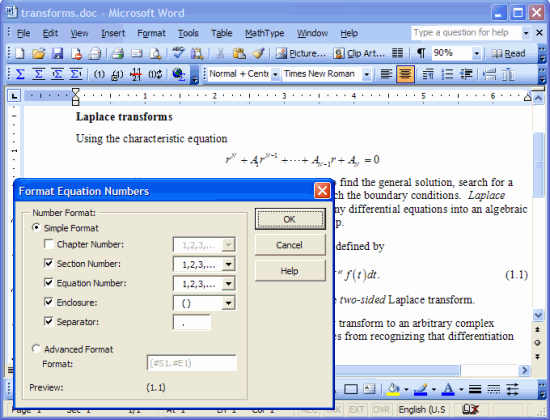The height and width of the screenshot is (420, 550).
Task: Open Enclosure style dropdown
Action: click(228, 303)
